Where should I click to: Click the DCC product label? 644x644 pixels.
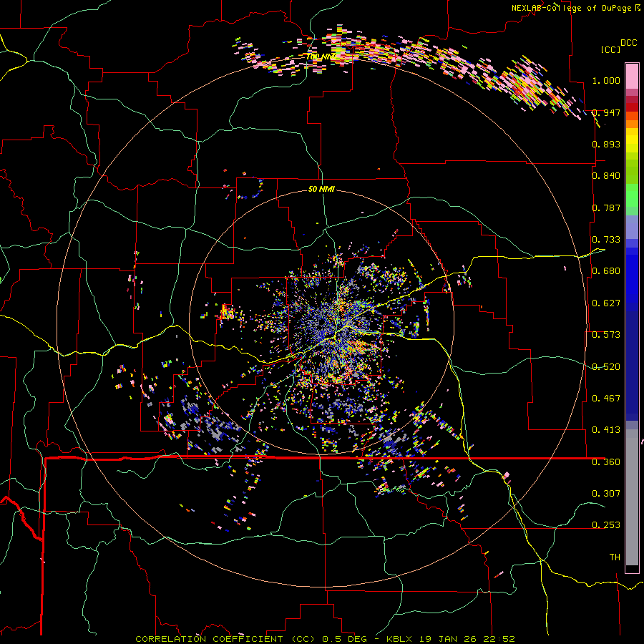click(628, 43)
